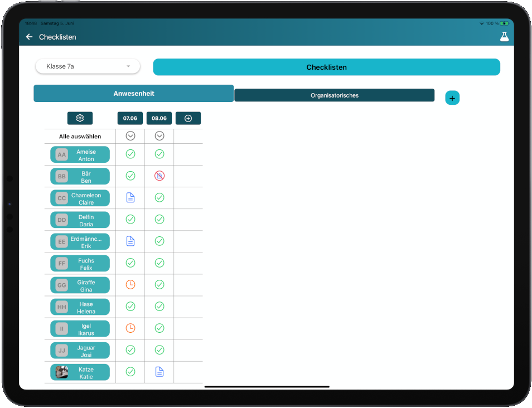Select the Anwesenheit tab
Image resolution: width=532 pixels, height=408 pixels.
(x=134, y=94)
